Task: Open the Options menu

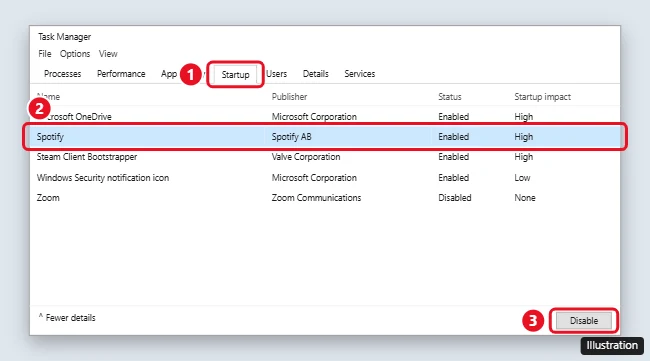Action: click(75, 54)
